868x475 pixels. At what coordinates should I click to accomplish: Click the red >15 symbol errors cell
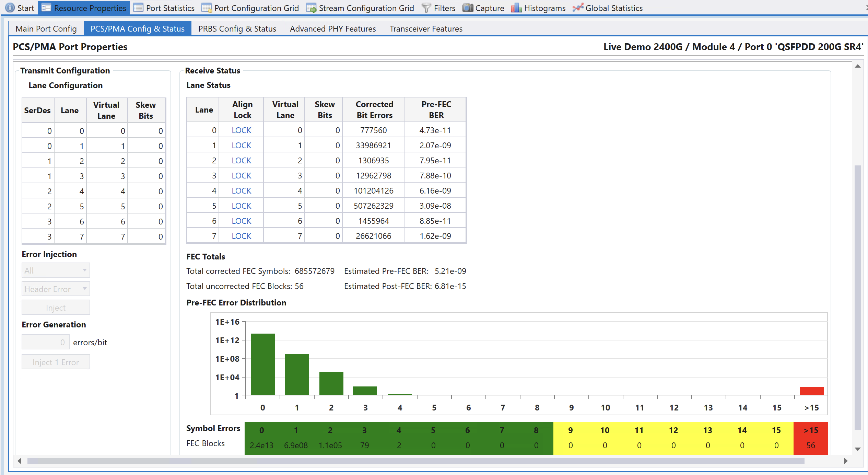[811, 430]
